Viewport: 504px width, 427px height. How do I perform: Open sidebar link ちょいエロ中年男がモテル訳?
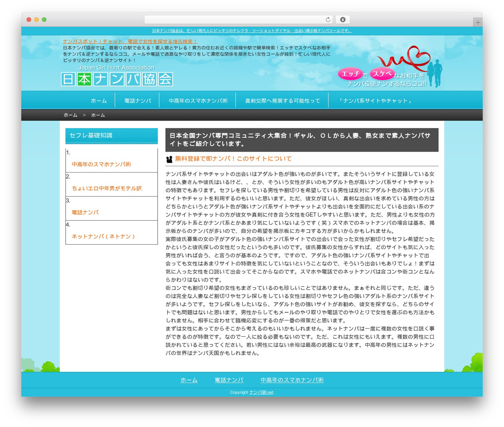click(x=107, y=188)
